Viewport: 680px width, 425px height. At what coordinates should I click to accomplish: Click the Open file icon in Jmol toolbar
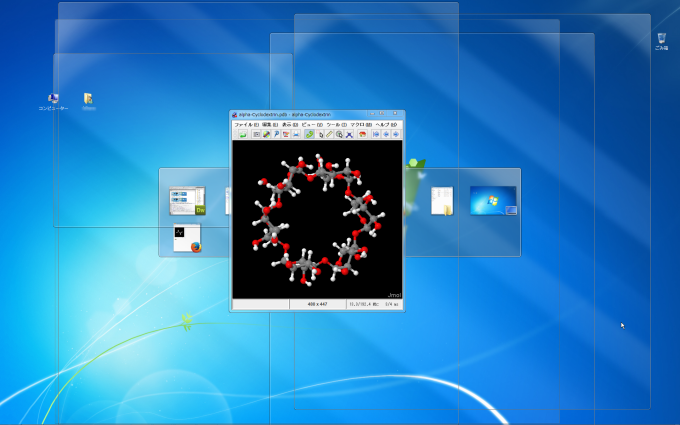243,134
